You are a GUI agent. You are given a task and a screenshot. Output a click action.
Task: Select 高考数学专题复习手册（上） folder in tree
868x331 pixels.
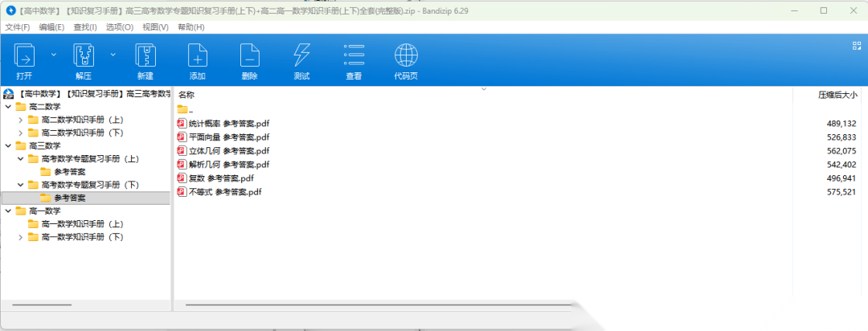coord(90,159)
